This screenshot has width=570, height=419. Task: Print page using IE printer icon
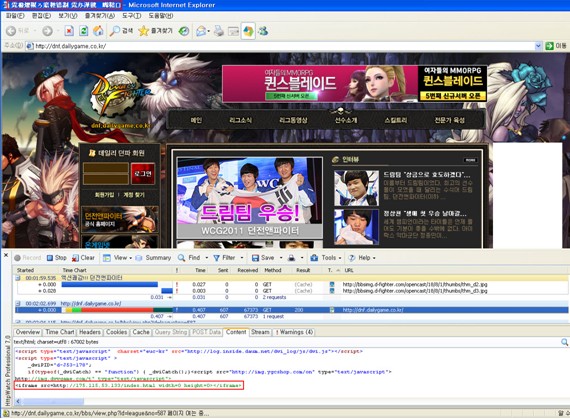218,31
